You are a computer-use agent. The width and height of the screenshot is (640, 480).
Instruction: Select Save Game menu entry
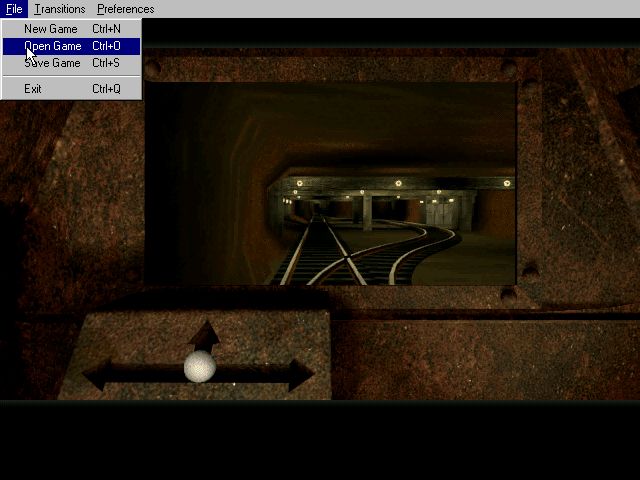pos(52,63)
